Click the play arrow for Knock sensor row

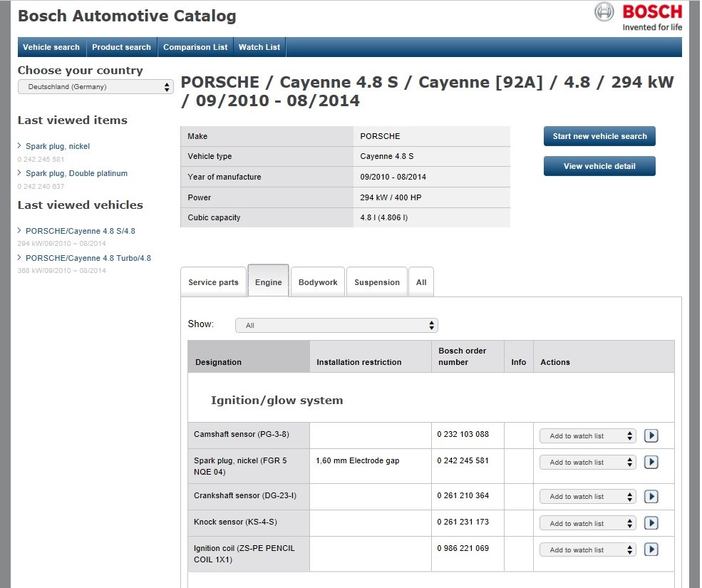pos(651,523)
